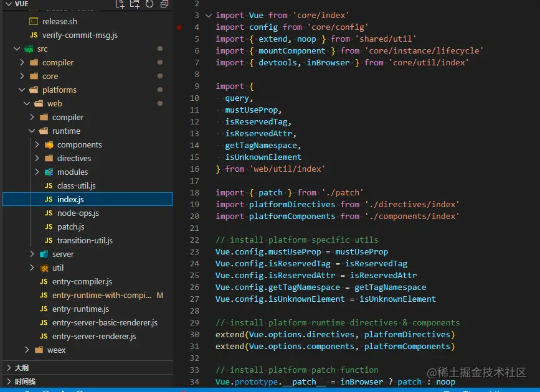Click getTagNamespace on line 14
This screenshot has width=540, height=392.
pyautogui.click(x=261, y=146)
